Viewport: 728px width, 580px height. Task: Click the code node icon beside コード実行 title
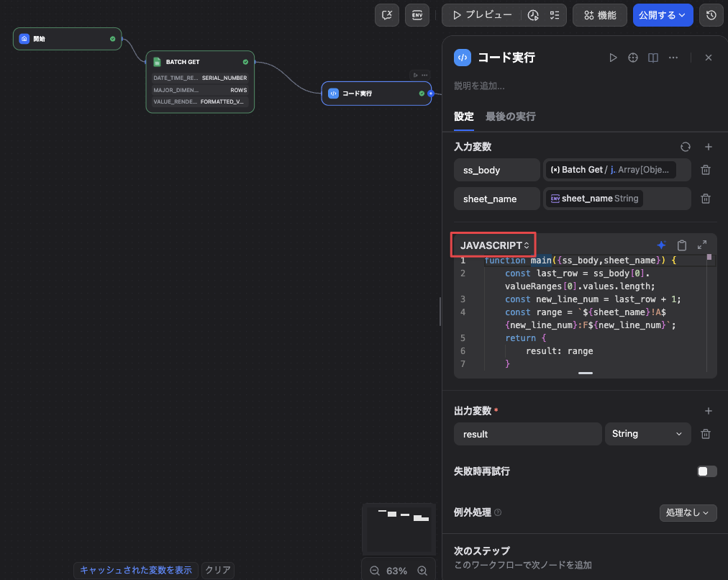tap(463, 58)
